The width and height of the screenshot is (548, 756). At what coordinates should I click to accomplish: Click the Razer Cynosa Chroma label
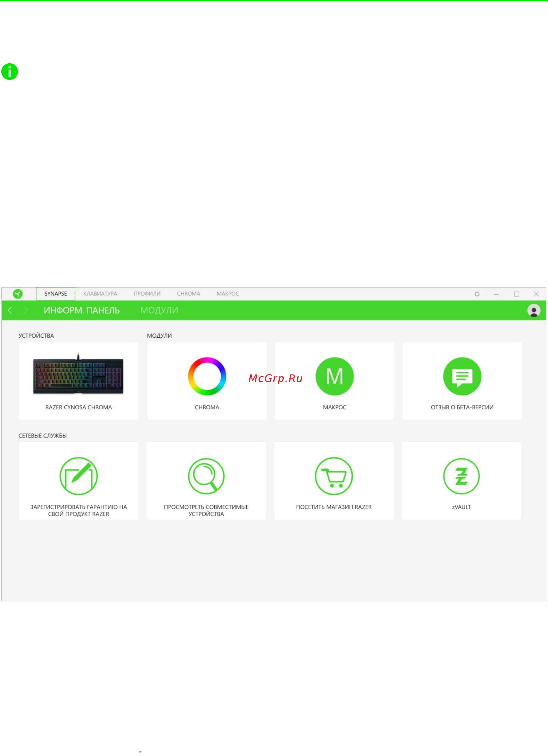coord(79,407)
